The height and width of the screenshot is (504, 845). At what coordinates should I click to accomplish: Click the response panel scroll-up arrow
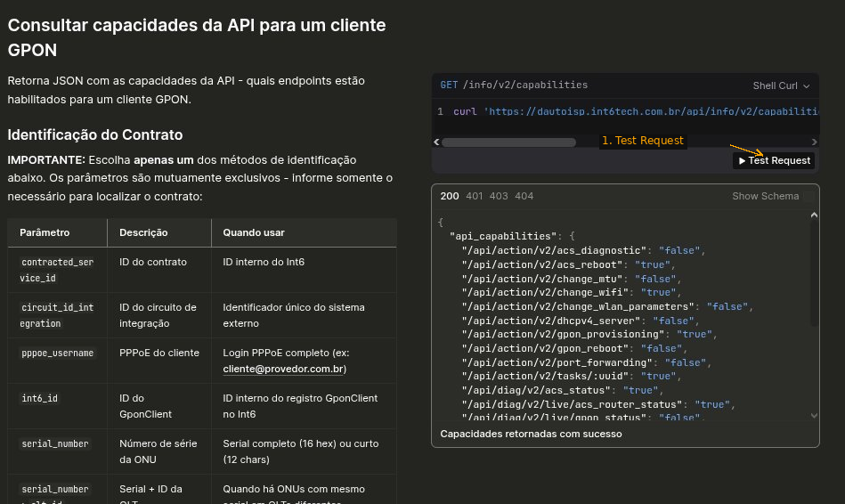[815, 215]
